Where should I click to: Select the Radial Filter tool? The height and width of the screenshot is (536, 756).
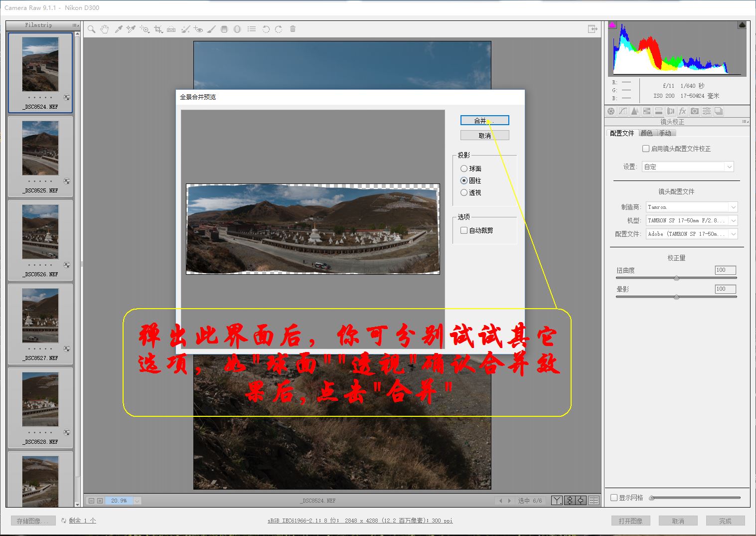pyautogui.click(x=237, y=29)
